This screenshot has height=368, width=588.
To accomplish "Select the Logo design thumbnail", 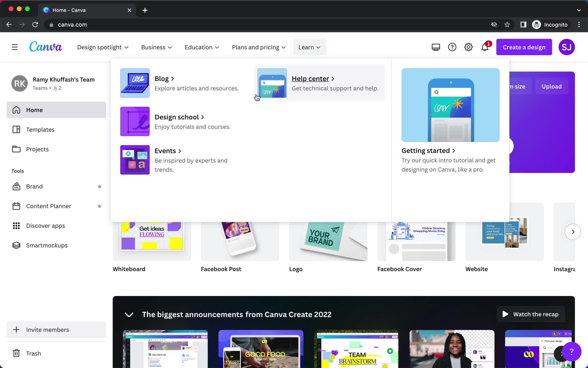I will [328, 241].
